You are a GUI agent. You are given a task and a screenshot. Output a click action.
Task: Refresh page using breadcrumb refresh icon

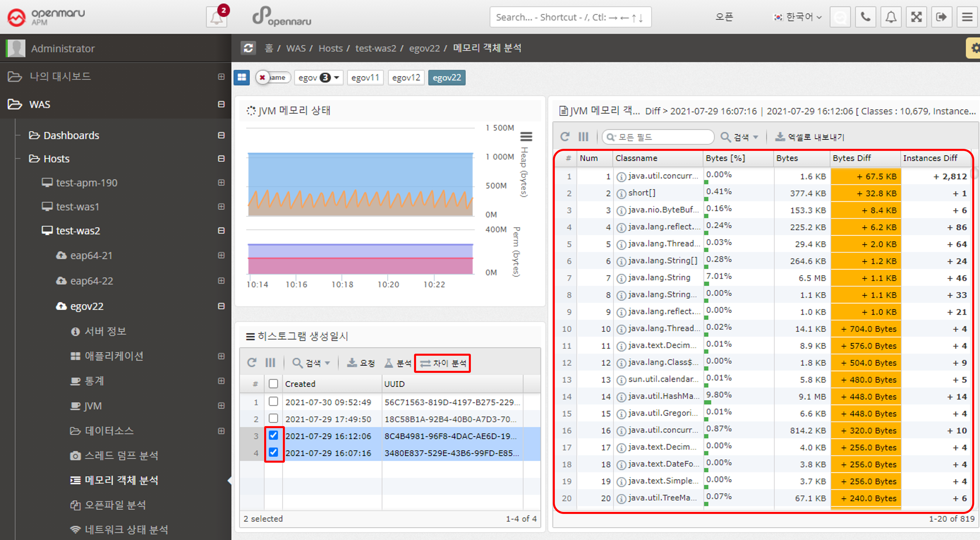tap(248, 48)
